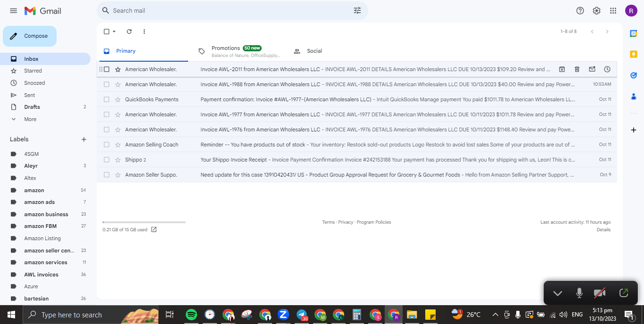Select the AWL-2011 email checkbox
The height and width of the screenshot is (324, 644).
pyautogui.click(x=107, y=69)
